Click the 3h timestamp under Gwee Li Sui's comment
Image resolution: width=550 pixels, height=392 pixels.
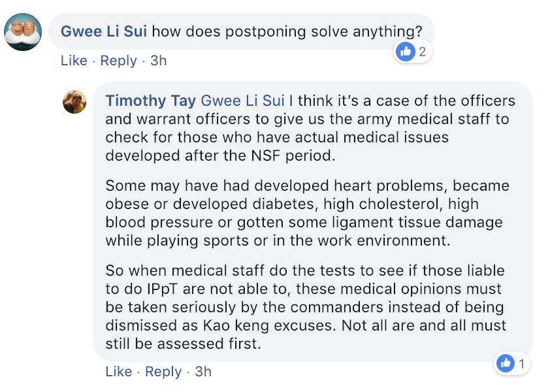pyautogui.click(x=159, y=61)
